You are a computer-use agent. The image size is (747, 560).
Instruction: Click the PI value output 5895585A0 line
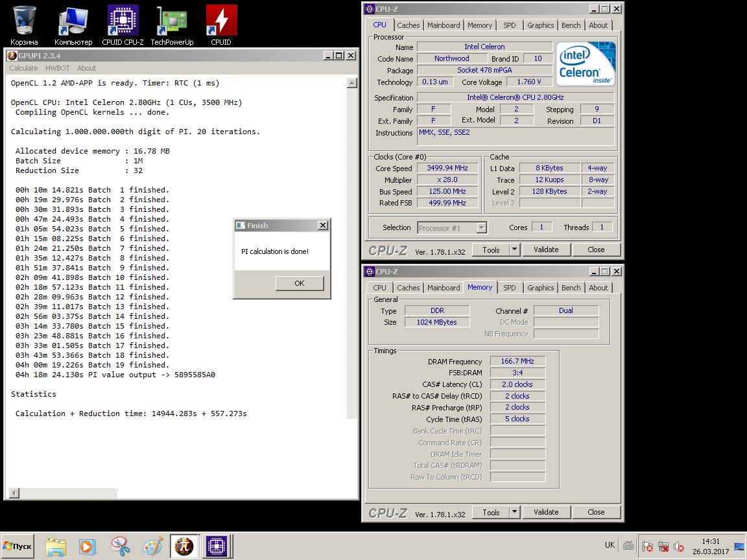(x=115, y=375)
